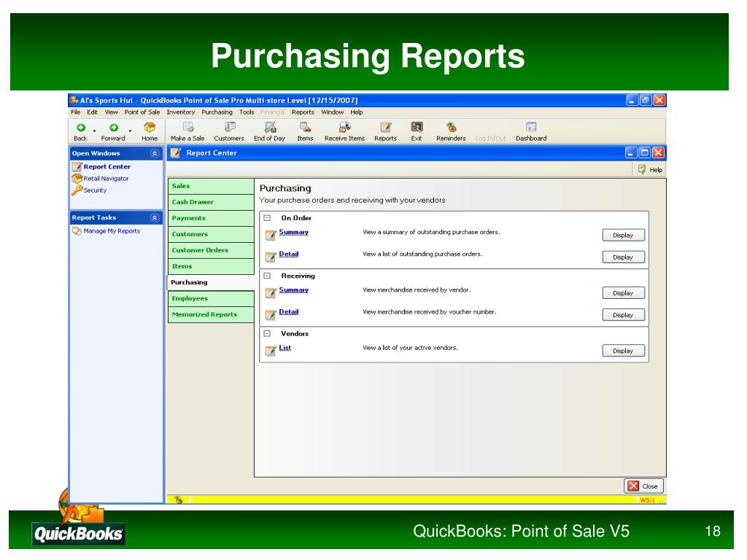Open the Help menu in menu bar

click(356, 112)
